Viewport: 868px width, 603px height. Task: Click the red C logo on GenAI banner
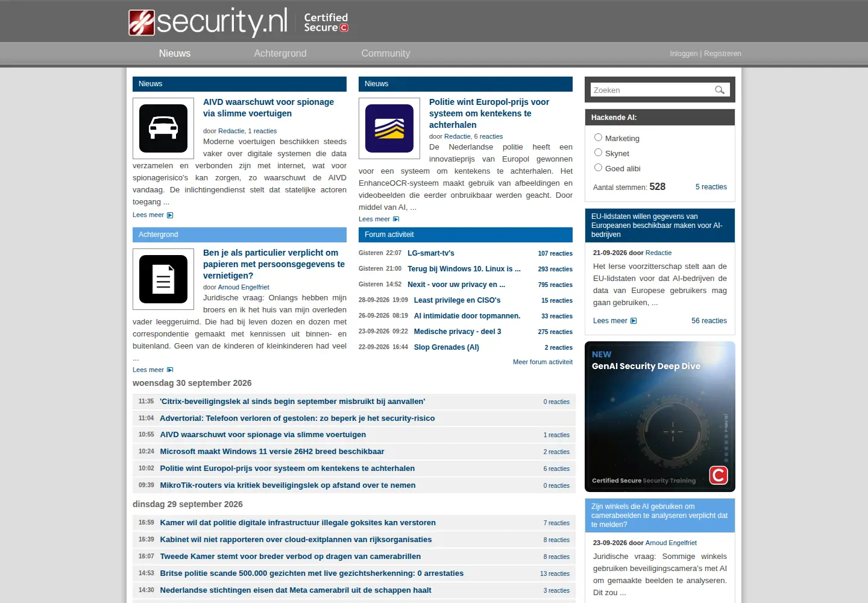719,475
